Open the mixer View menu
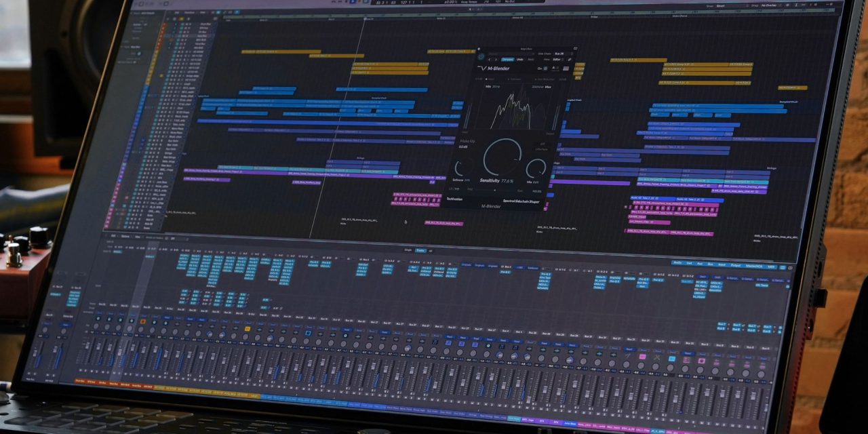 [x=138, y=237]
